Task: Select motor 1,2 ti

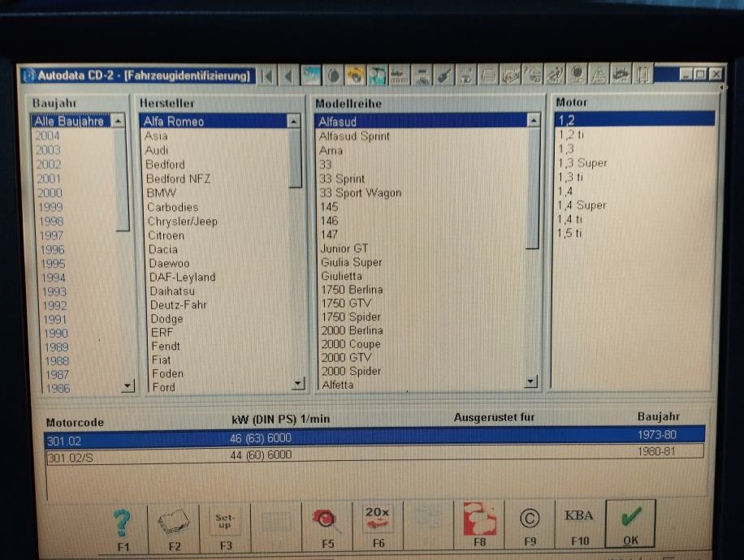Action: [571, 135]
